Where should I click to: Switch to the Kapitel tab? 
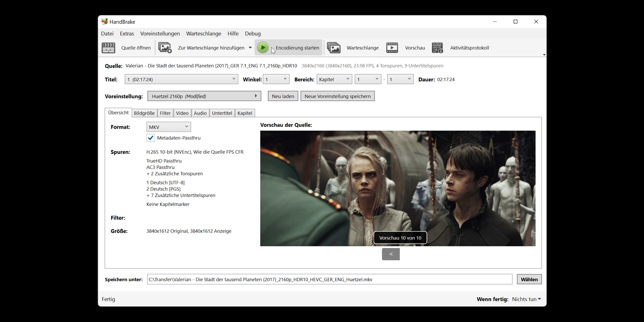(245, 113)
